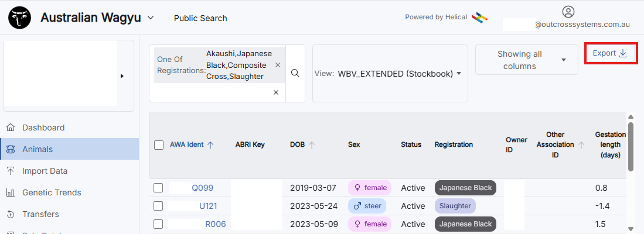Click the search magnifier icon
Image resolution: width=644 pixels, height=234 pixels.
pos(295,73)
